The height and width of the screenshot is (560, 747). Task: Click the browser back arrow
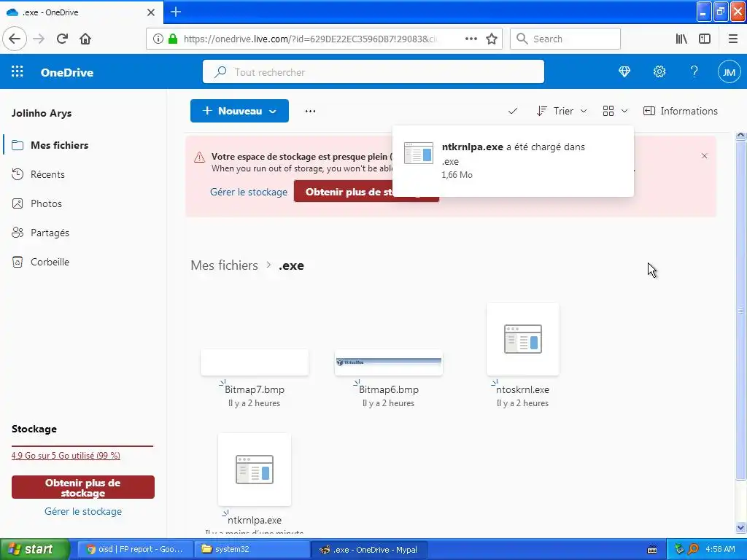15,39
